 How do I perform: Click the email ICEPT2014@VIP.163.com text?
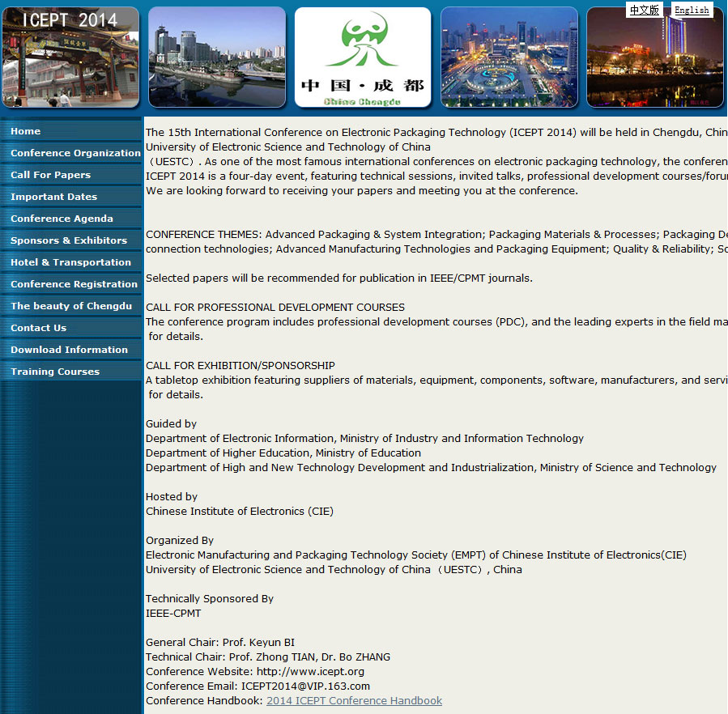pyautogui.click(x=305, y=686)
